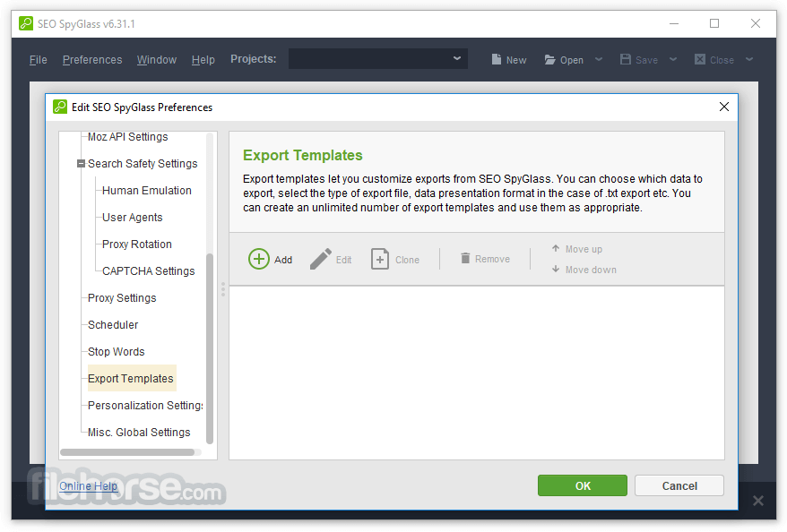Expand the Save button dropdown arrow

click(673, 59)
